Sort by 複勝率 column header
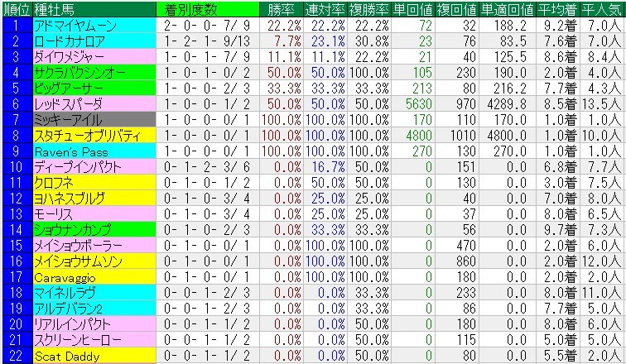The width and height of the screenshot is (626, 364). [369, 10]
